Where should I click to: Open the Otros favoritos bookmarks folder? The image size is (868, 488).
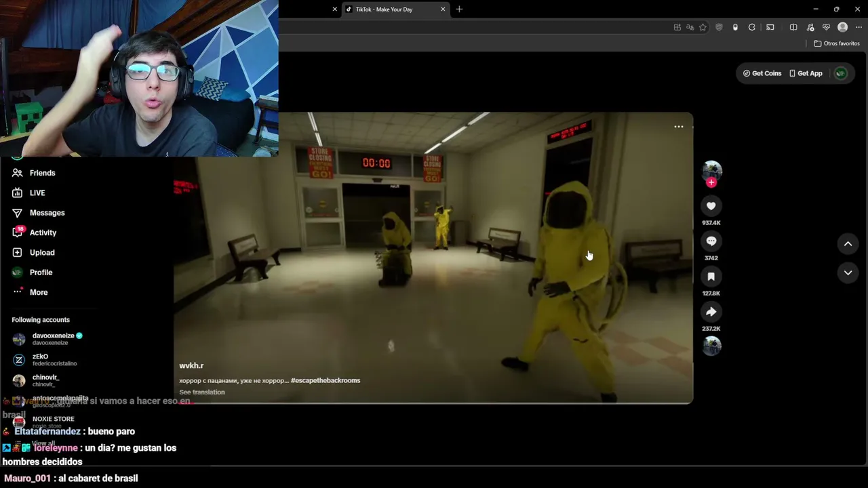pyautogui.click(x=837, y=43)
